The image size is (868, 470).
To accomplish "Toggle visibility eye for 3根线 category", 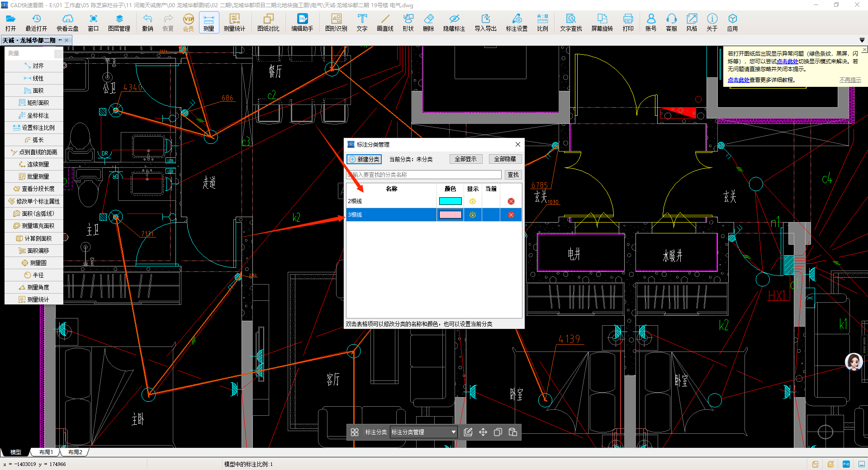I will coord(473,215).
